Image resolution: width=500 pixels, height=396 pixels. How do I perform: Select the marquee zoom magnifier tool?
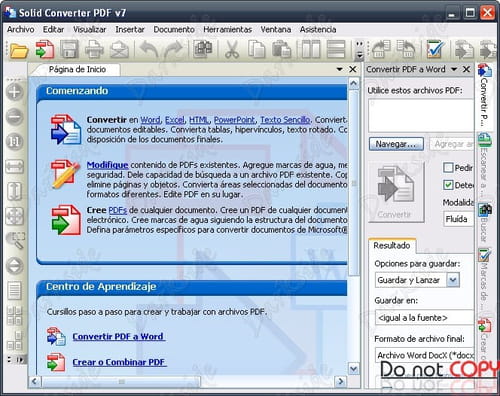15,241
